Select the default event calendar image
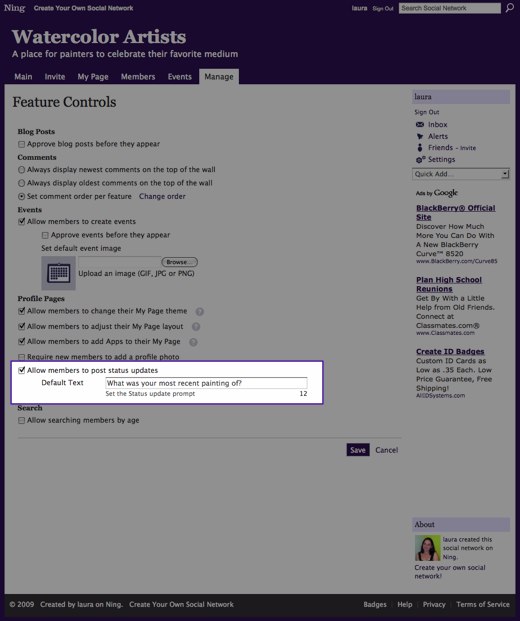Screen dimensions: 520x621 pyautogui.click(x=59, y=273)
